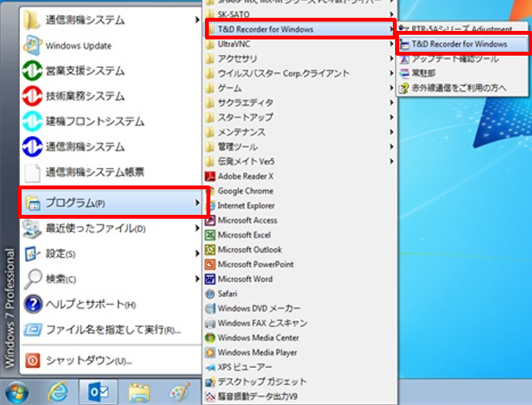
Task: Open the 検索(C) menu entry
Action: (x=111, y=279)
